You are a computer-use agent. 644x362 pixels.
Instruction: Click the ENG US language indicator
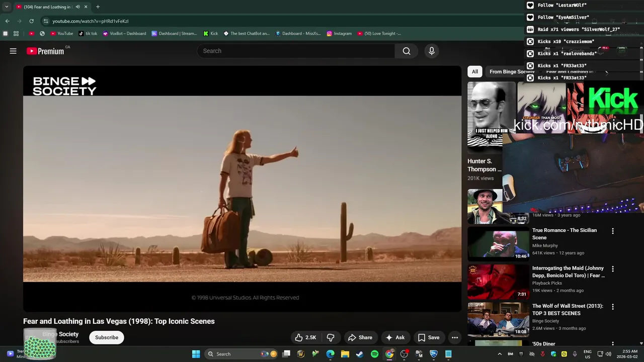coord(587,354)
